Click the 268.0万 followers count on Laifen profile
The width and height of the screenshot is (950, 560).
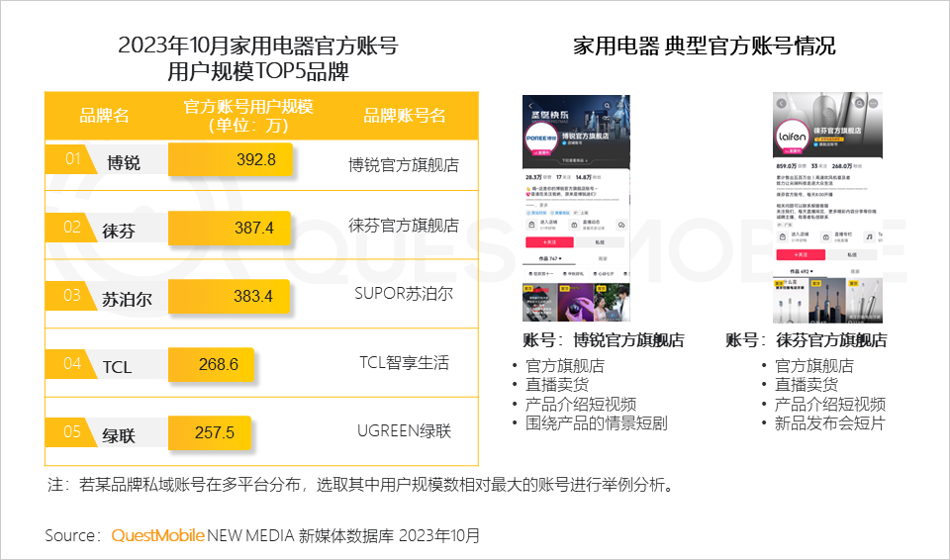(842, 166)
